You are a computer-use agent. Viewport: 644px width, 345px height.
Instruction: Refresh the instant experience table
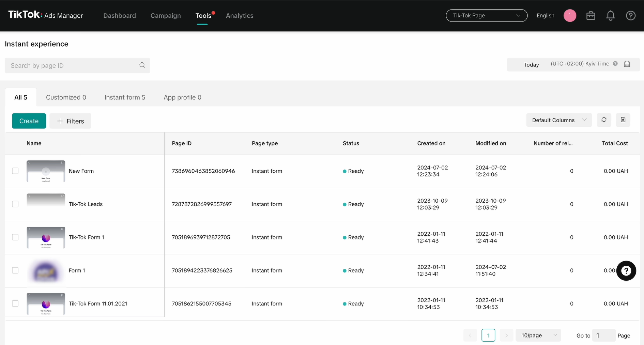click(604, 120)
